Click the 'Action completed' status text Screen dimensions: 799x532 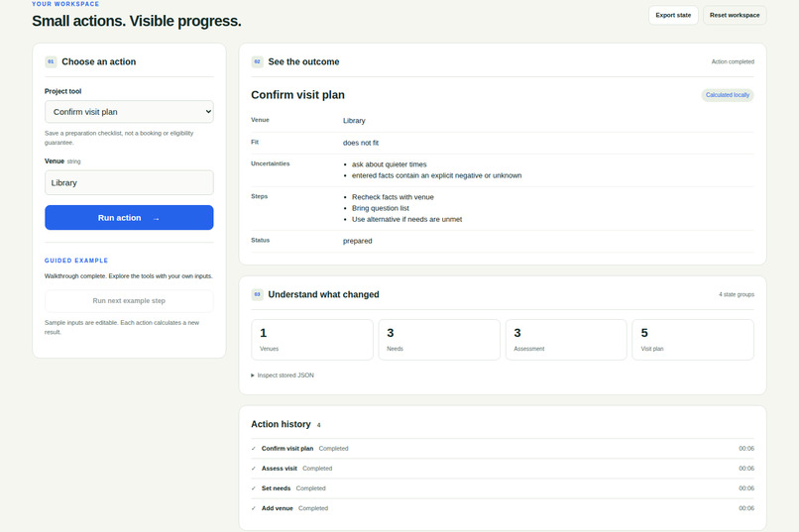coord(733,61)
